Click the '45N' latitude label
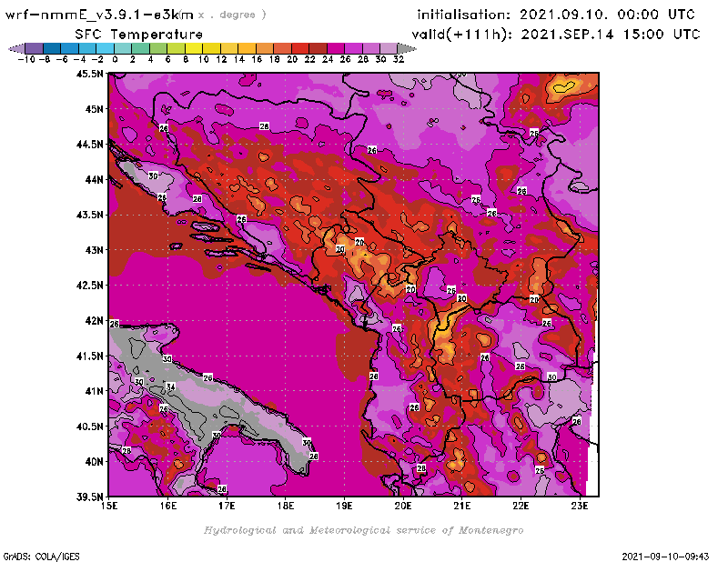The width and height of the screenshot is (728, 562). click(94, 109)
